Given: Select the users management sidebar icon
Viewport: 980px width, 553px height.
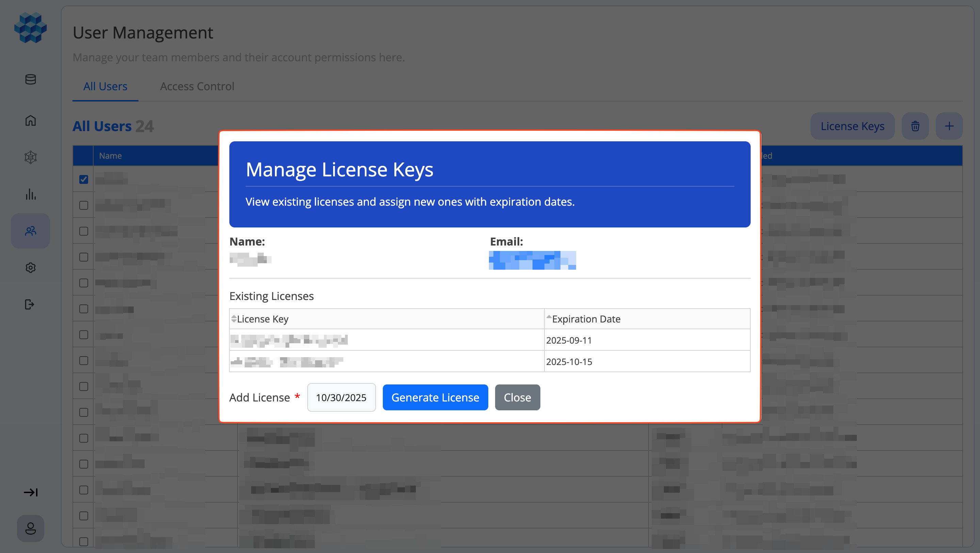Looking at the screenshot, I should pyautogui.click(x=30, y=231).
